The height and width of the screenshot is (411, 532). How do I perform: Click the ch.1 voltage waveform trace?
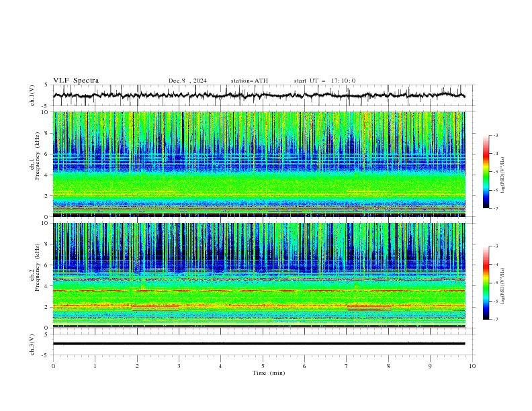259,95
